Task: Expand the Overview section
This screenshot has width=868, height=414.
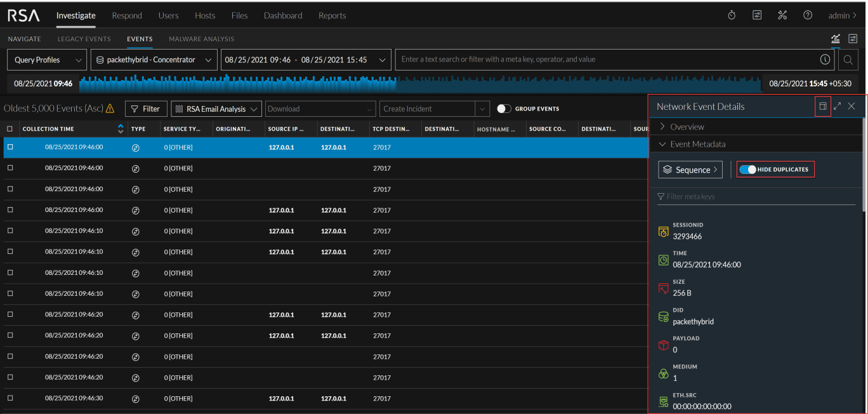Action: (687, 127)
